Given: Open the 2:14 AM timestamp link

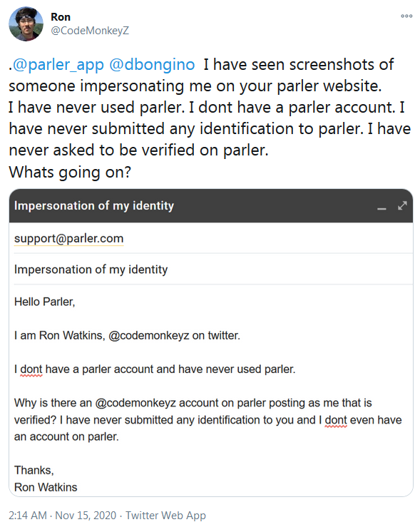Looking at the screenshot, I should [28, 516].
